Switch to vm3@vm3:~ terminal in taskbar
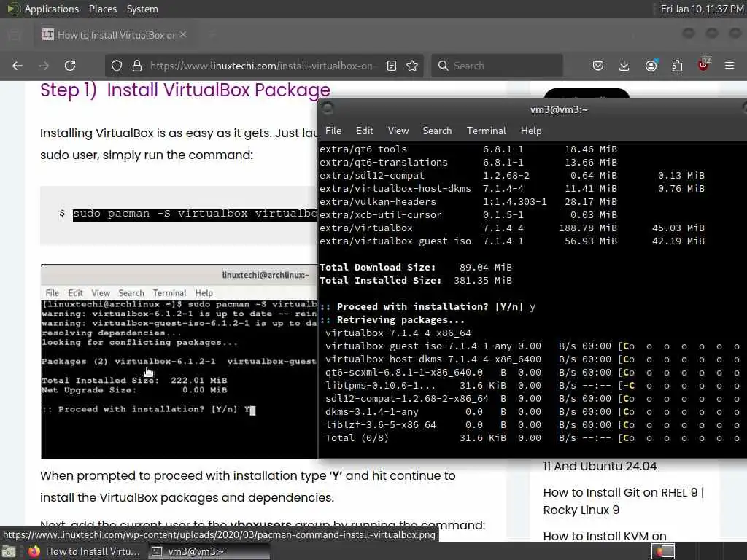This screenshot has width=747, height=560. click(208, 551)
